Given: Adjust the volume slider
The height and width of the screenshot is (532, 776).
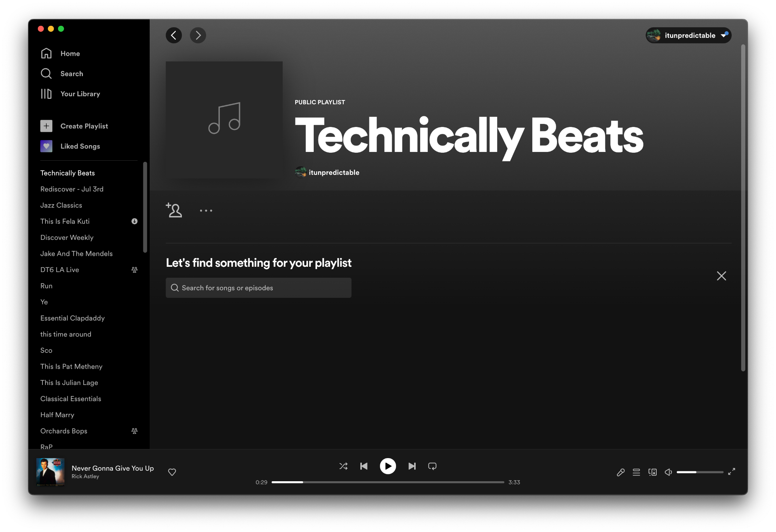Looking at the screenshot, I should [699, 472].
